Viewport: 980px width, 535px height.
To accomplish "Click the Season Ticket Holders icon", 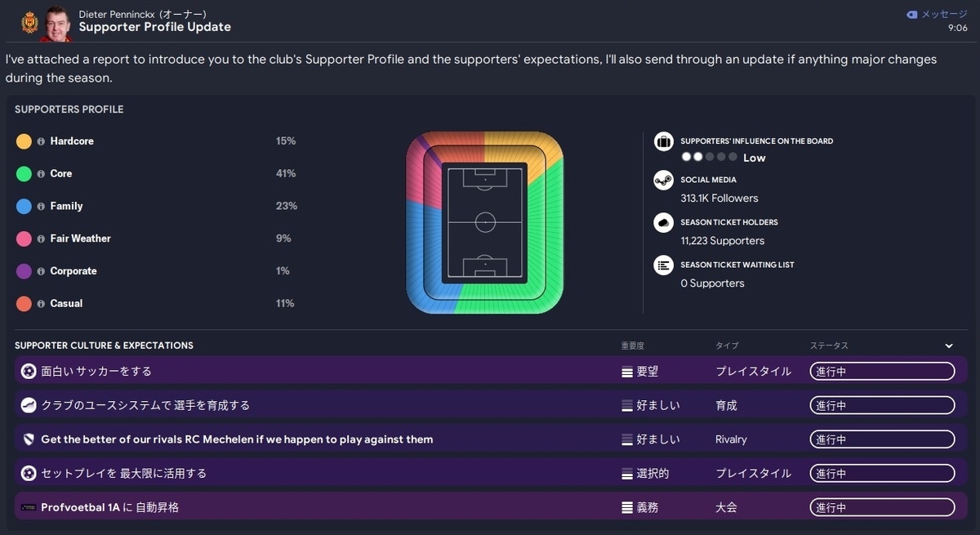I will [x=664, y=222].
